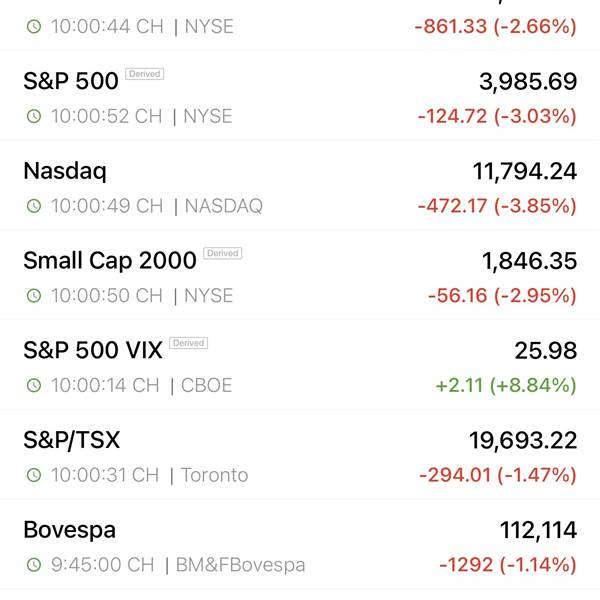The image size is (600, 600).
Task: Select the Bovespa value 112,114
Action: tap(538, 530)
